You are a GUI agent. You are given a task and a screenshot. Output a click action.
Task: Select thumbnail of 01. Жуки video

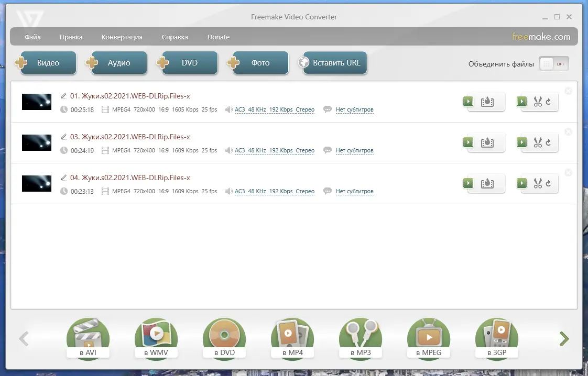tap(36, 102)
